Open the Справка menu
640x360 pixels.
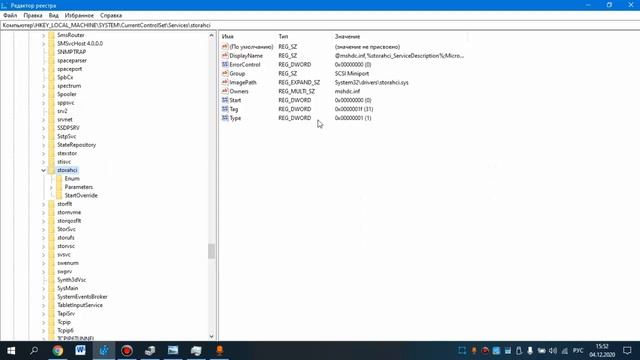[111, 16]
